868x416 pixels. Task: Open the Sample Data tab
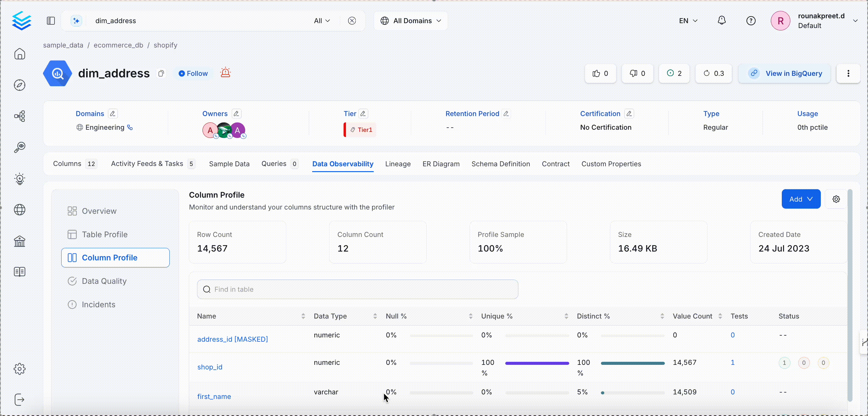(229, 164)
